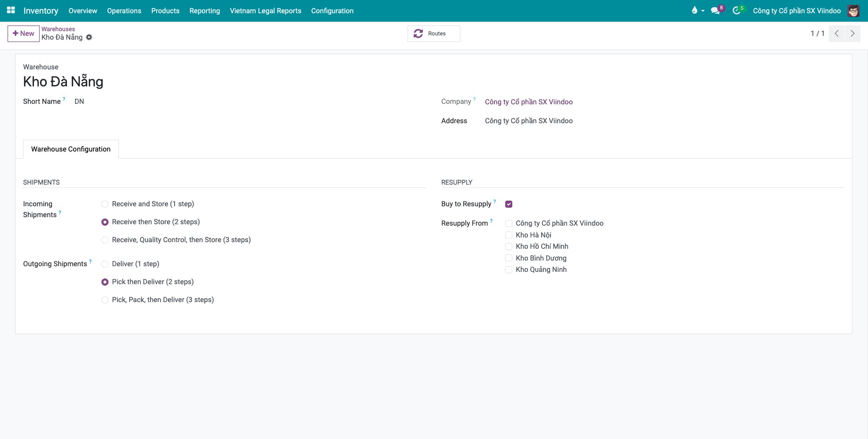Viewport: 868px width, 439px height.
Task: Select the Warehouse Configuration tab
Action: 71,149
